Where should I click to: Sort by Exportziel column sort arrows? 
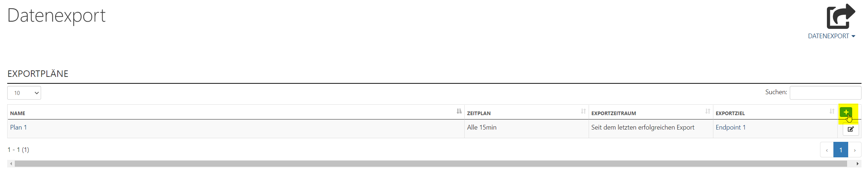(832, 111)
